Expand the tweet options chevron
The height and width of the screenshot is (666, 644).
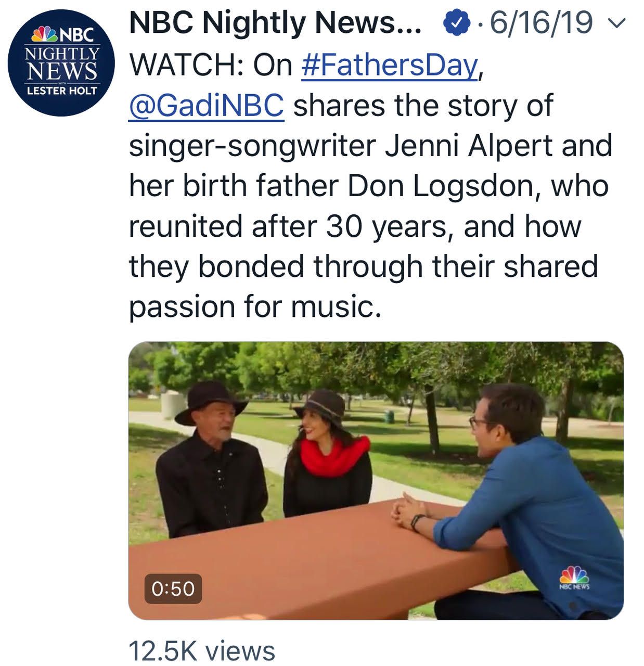point(616,23)
